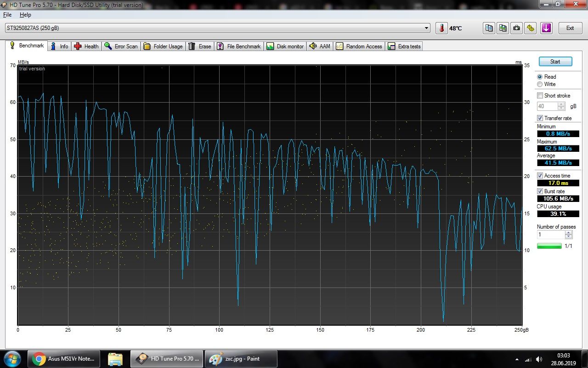The height and width of the screenshot is (368, 588).
Task: Switch to the Health tab
Action: click(x=87, y=46)
